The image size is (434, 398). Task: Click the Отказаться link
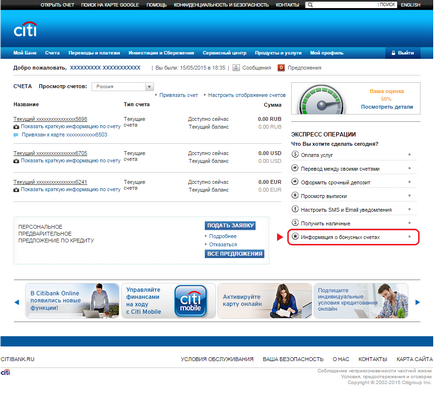tap(223, 245)
